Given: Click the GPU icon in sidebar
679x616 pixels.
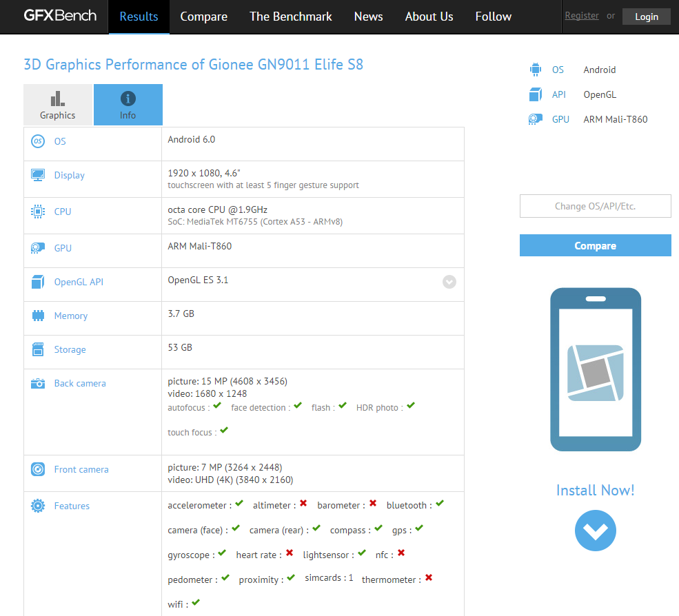Looking at the screenshot, I should 536,119.
